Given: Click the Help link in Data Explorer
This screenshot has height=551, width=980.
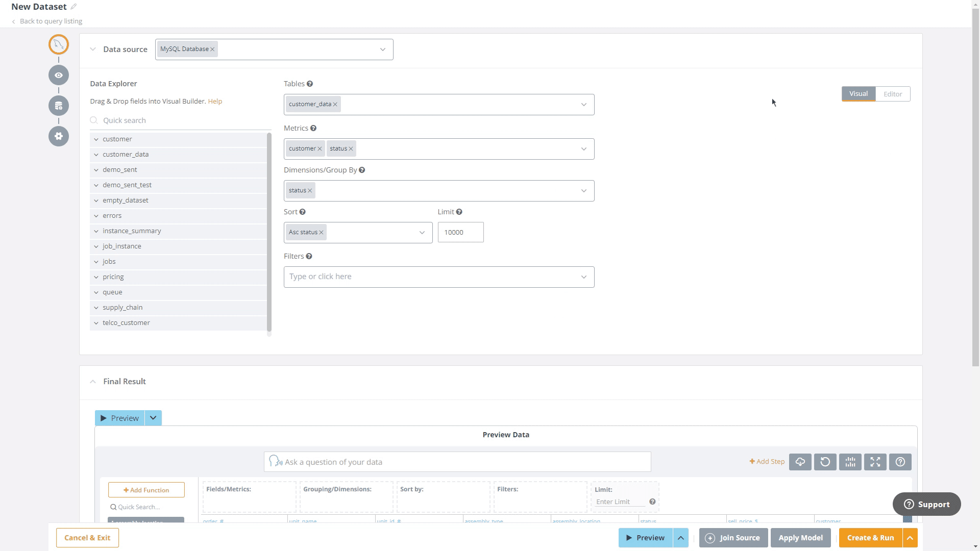Looking at the screenshot, I should (x=215, y=101).
